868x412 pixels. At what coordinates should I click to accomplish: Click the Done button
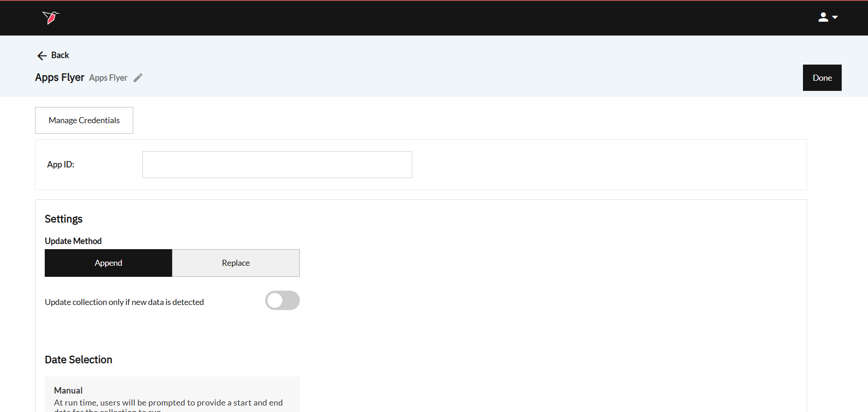coord(822,78)
